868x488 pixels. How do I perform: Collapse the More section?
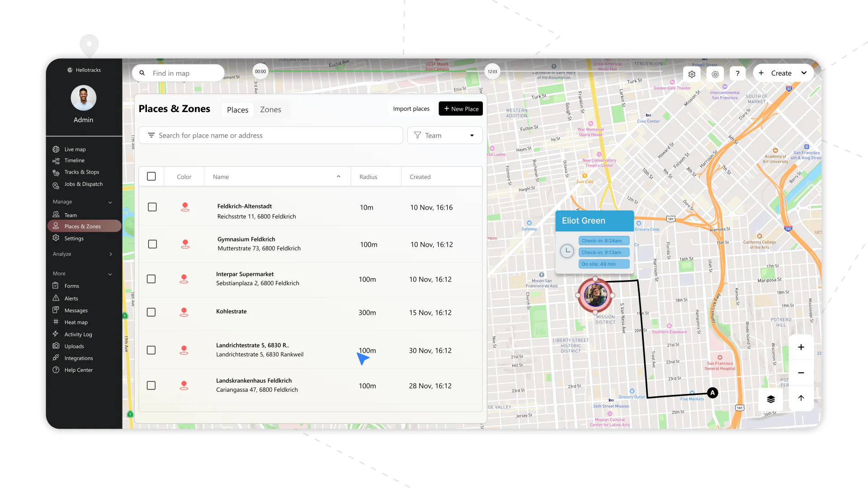tap(110, 274)
